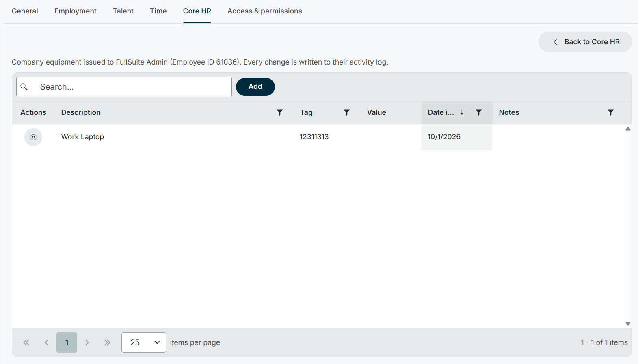The image size is (638, 364).
Task: Open the Talent tab
Action: 123,11
